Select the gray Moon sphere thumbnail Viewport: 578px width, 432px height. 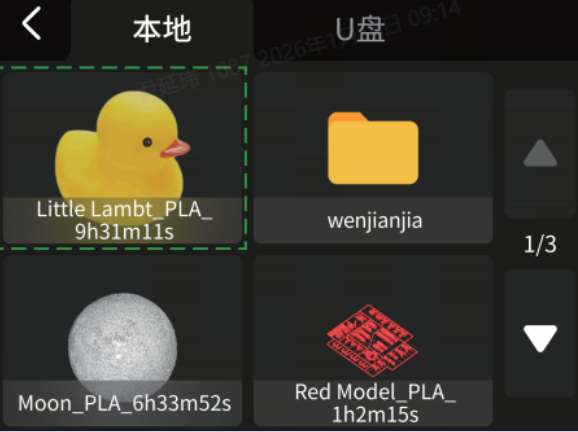coord(122,343)
